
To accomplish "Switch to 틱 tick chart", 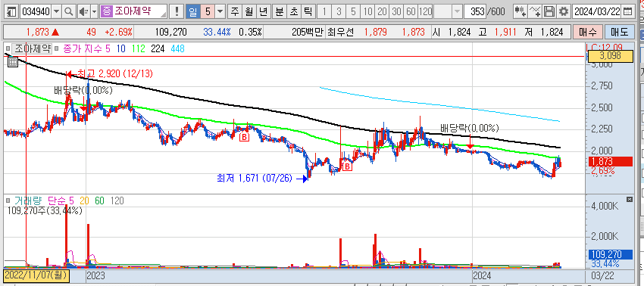I will pos(308,11).
